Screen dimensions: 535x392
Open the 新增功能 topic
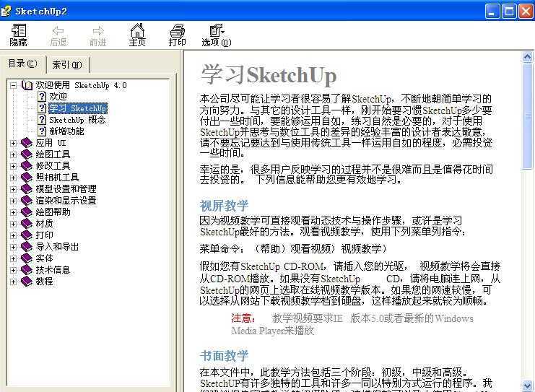point(66,131)
